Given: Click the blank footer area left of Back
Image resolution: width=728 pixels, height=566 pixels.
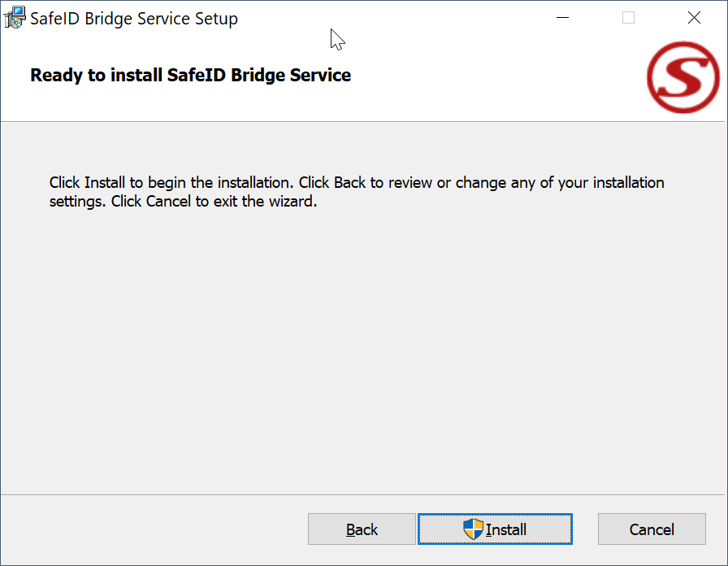Looking at the screenshot, I should coord(154,529).
